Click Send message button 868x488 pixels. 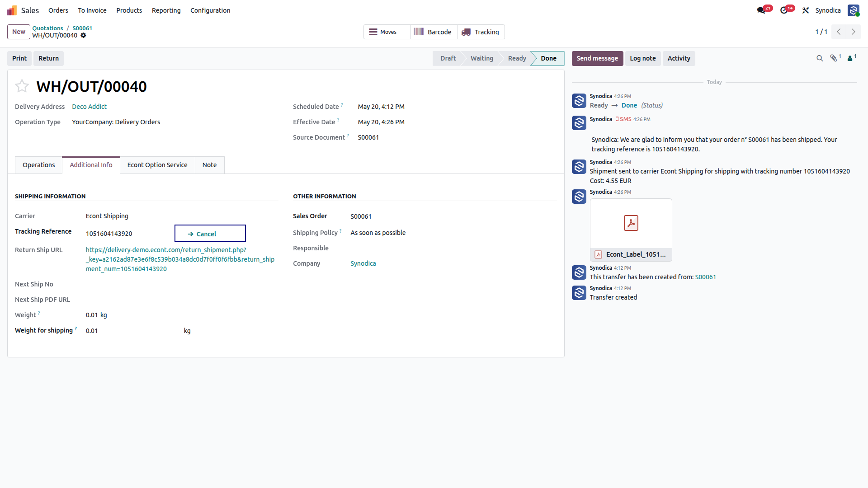[x=597, y=58]
